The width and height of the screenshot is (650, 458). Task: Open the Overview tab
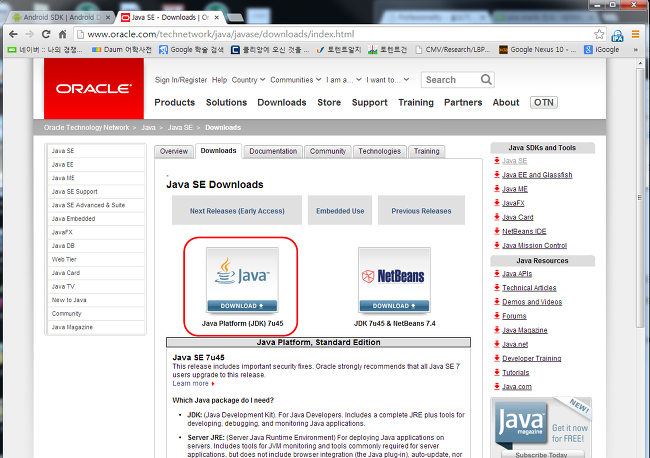click(174, 151)
